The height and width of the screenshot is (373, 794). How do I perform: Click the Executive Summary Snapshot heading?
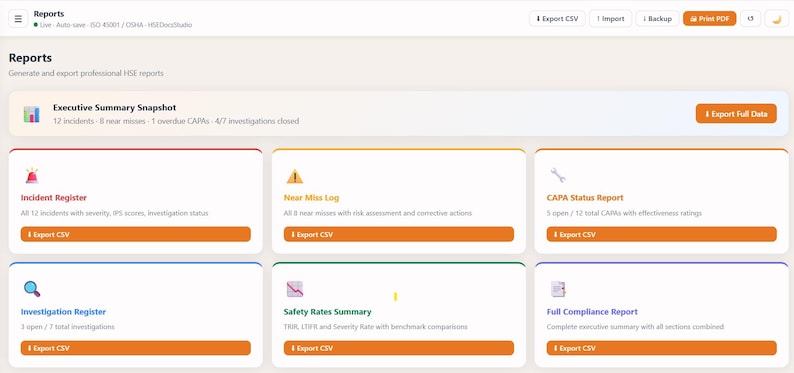[114, 108]
